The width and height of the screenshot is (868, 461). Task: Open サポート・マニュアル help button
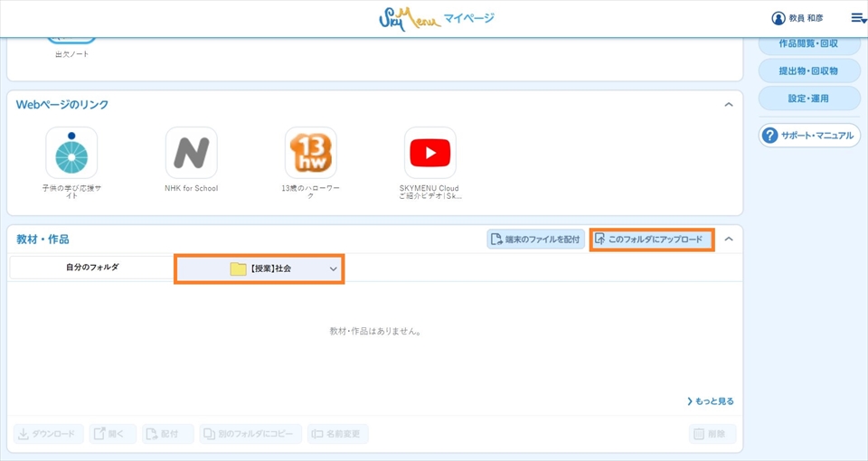(808, 136)
